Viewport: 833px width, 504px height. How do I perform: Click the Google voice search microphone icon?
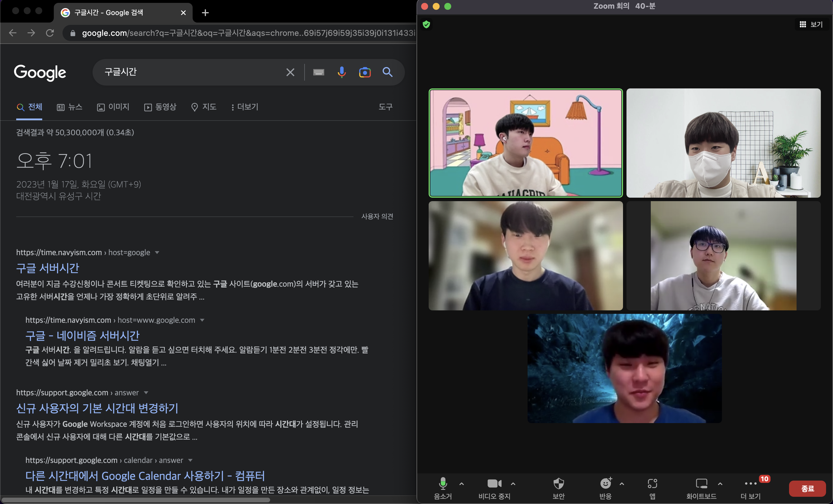(342, 72)
